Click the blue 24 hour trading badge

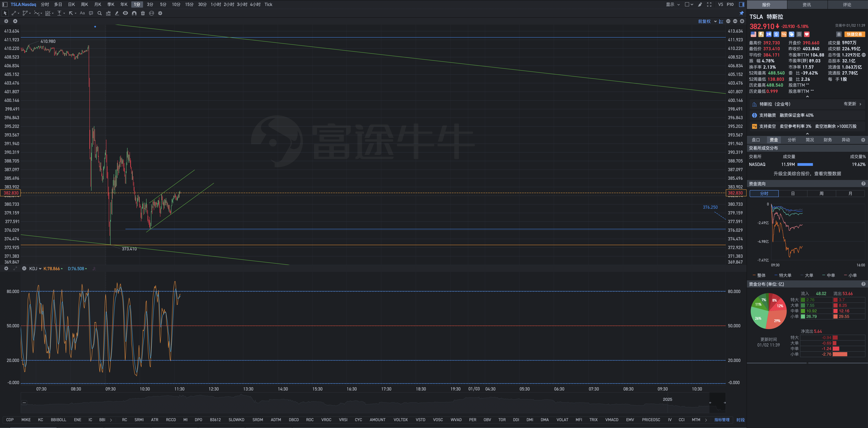769,34
